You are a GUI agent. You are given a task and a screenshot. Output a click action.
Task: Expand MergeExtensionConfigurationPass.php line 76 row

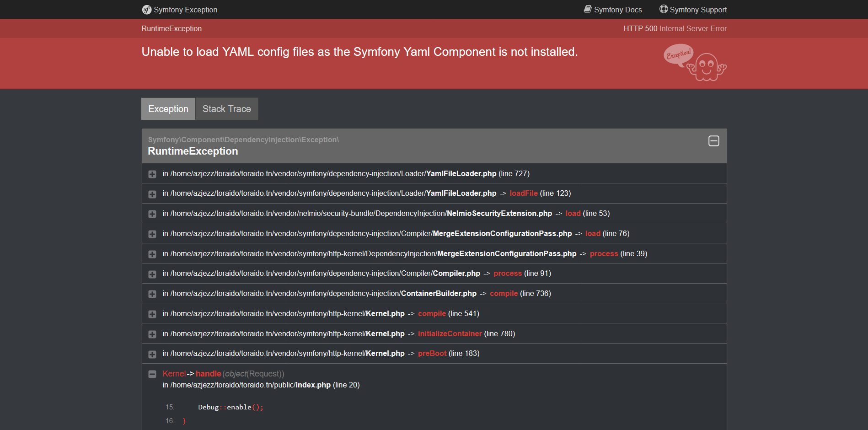pos(152,234)
